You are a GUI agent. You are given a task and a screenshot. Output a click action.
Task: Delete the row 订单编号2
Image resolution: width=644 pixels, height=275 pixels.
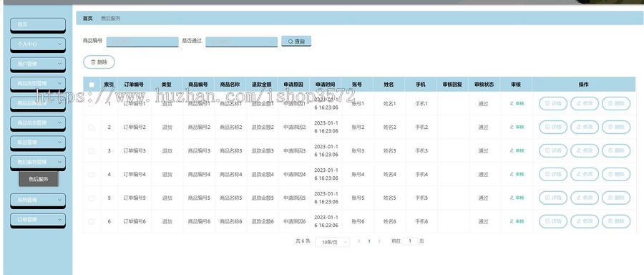coord(616,127)
